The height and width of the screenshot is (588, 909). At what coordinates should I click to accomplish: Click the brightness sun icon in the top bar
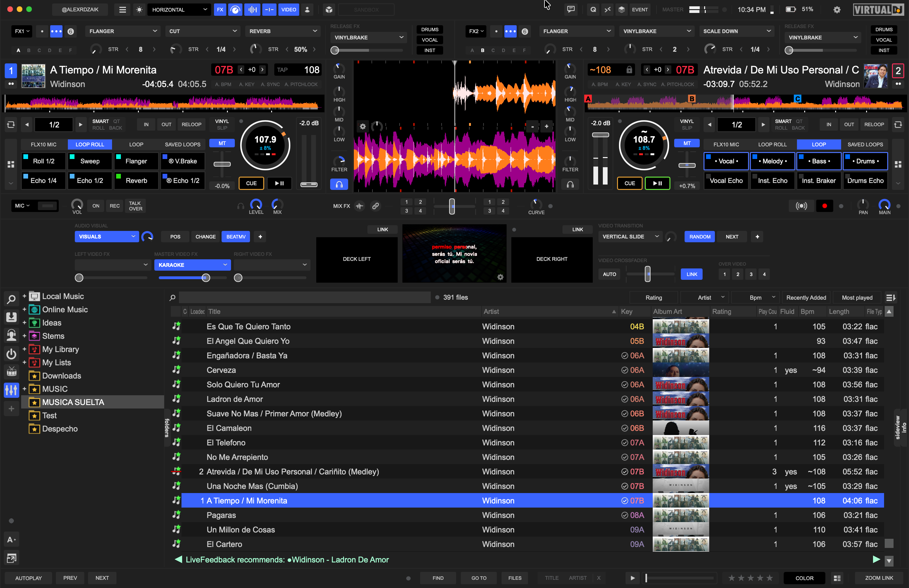point(140,9)
